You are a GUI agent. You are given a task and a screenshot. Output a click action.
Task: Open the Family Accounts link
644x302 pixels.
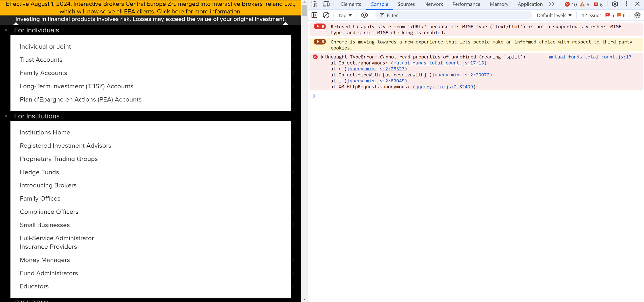(x=43, y=73)
